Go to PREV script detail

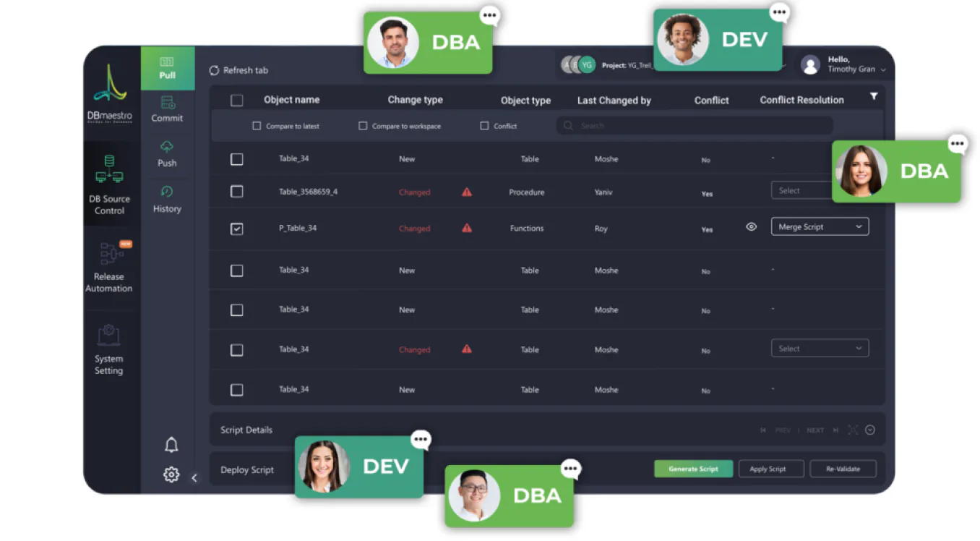[x=783, y=430]
